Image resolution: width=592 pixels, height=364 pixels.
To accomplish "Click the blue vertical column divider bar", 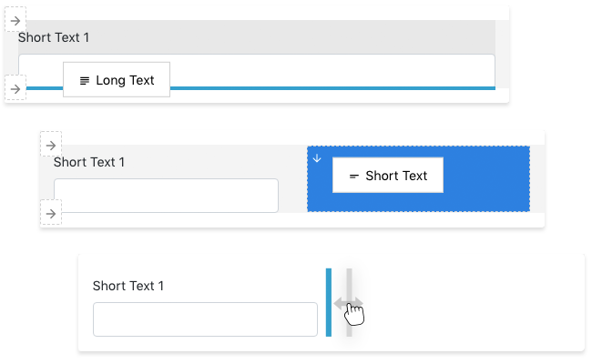I will (x=329, y=302).
